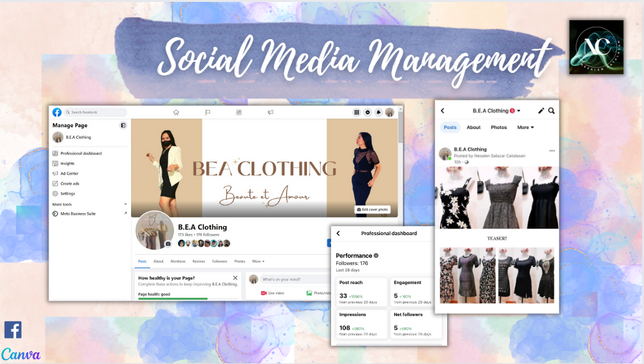
Task: Open the notifications bell icon
Action: tap(379, 112)
